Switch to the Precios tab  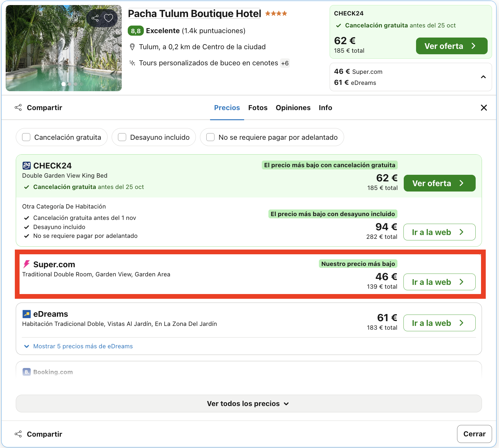(x=227, y=108)
